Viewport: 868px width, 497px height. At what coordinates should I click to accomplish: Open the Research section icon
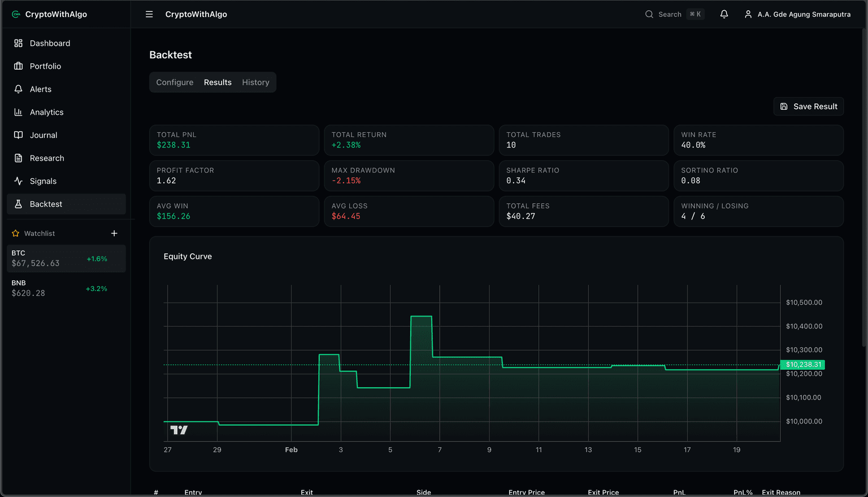(x=18, y=158)
